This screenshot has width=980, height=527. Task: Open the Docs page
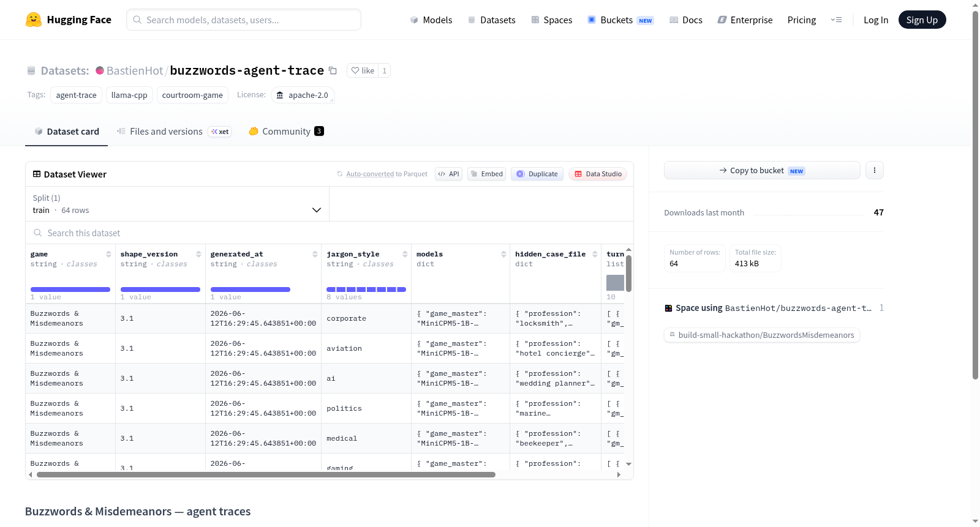(x=685, y=20)
